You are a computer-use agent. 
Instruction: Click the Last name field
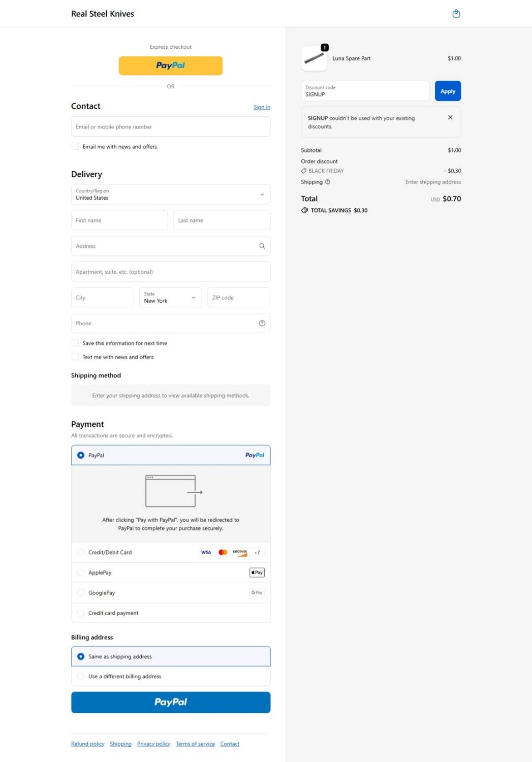222,220
